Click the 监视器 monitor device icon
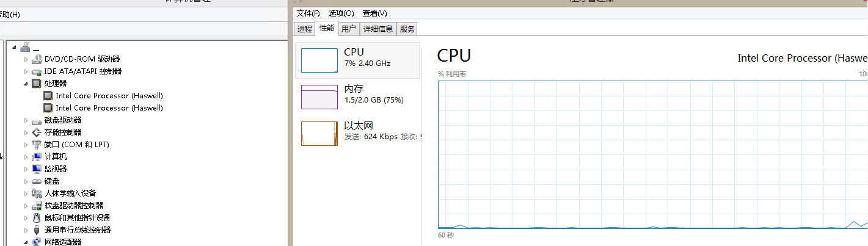This screenshot has width=868, height=246. [37, 169]
